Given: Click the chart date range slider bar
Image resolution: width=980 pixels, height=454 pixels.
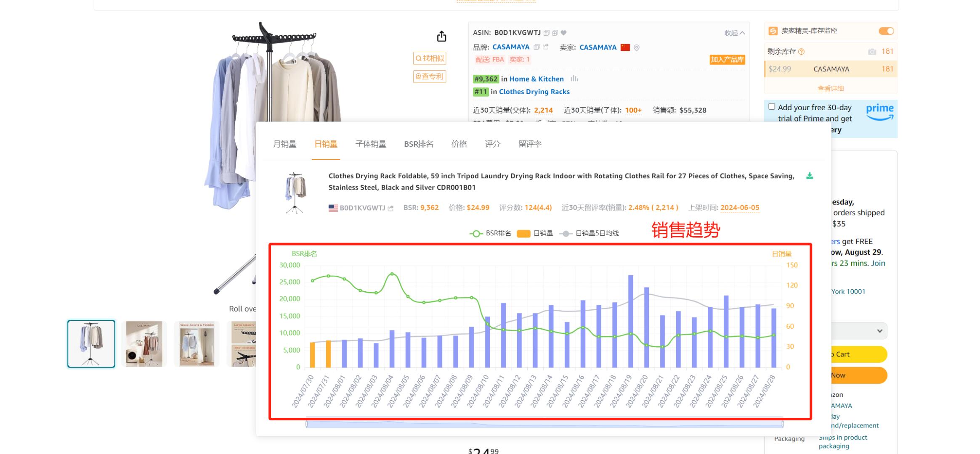Looking at the screenshot, I should tap(544, 424).
